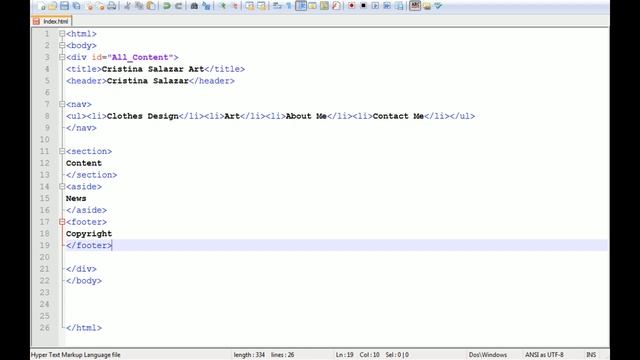The width and height of the screenshot is (640, 360).
Task: Collapse the nav block fold marker
Action: [x=62, y=104]
